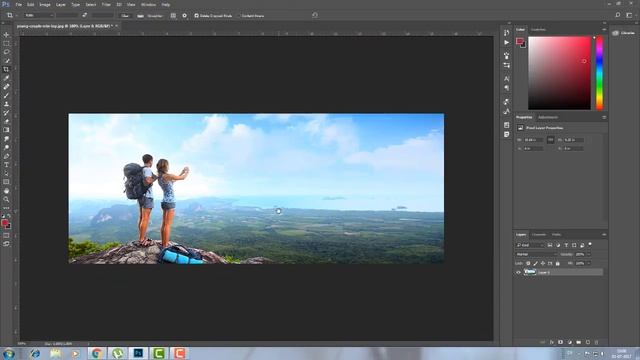Open Layers panel flyout menu
Screen dimensions: 640x360
click(604, 234)
